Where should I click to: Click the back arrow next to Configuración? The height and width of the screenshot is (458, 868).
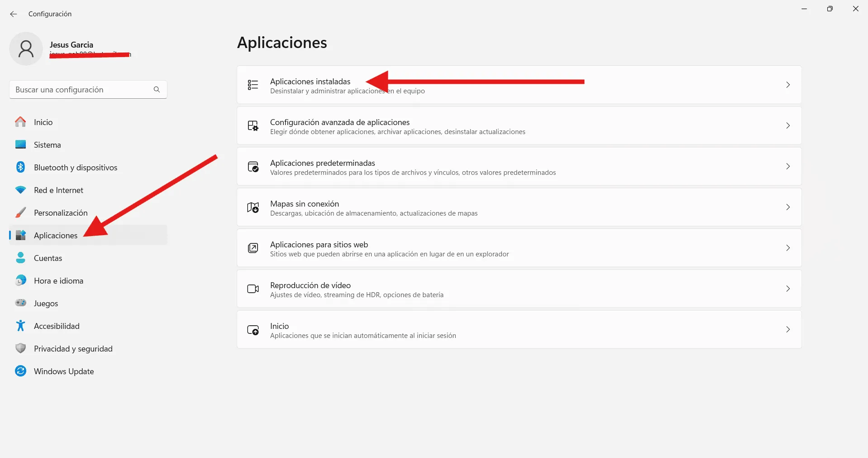click(14, 14)
